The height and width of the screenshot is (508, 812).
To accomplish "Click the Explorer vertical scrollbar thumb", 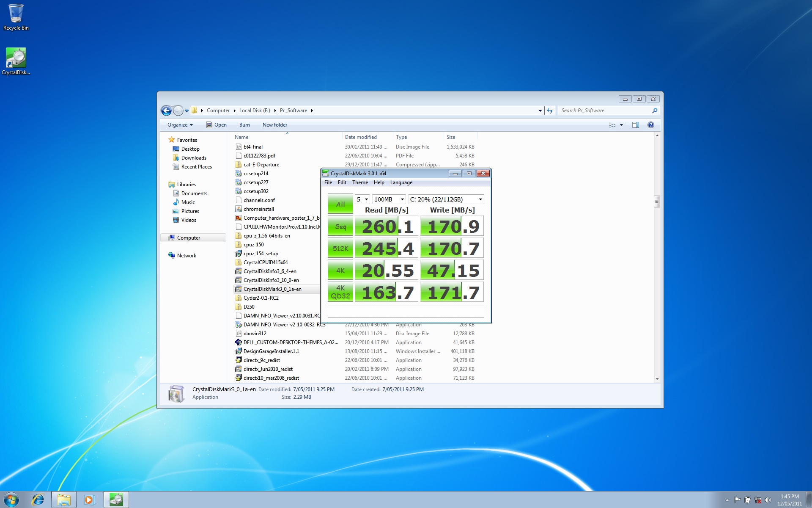I will (x=657, y=202).
